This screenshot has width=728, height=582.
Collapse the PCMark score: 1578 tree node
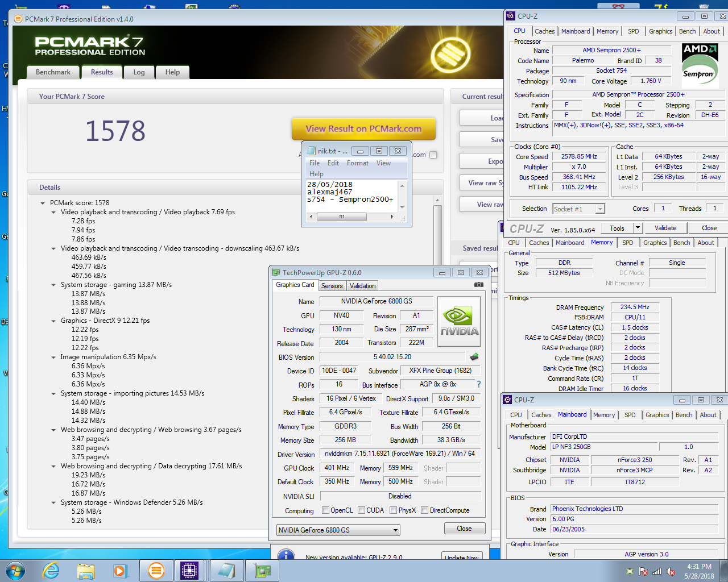tap(43, 203)
